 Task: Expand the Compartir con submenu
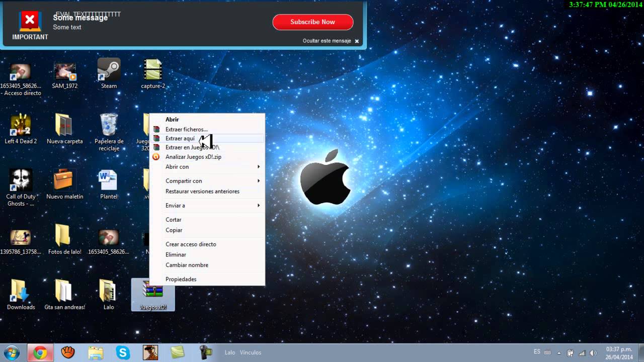tap(207, 181)
